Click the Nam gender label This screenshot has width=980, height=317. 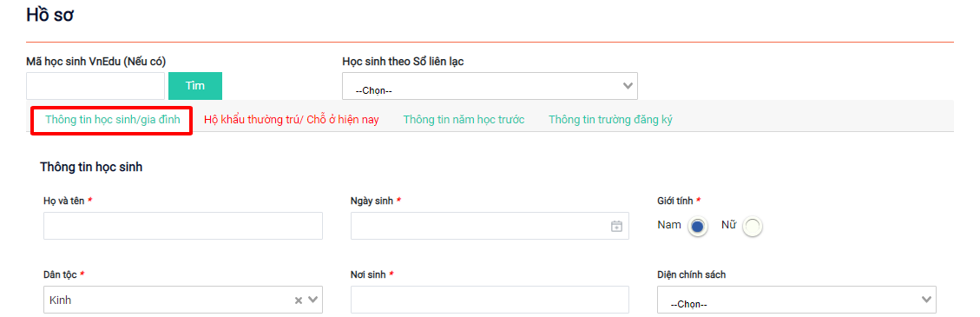click(669, 225)
